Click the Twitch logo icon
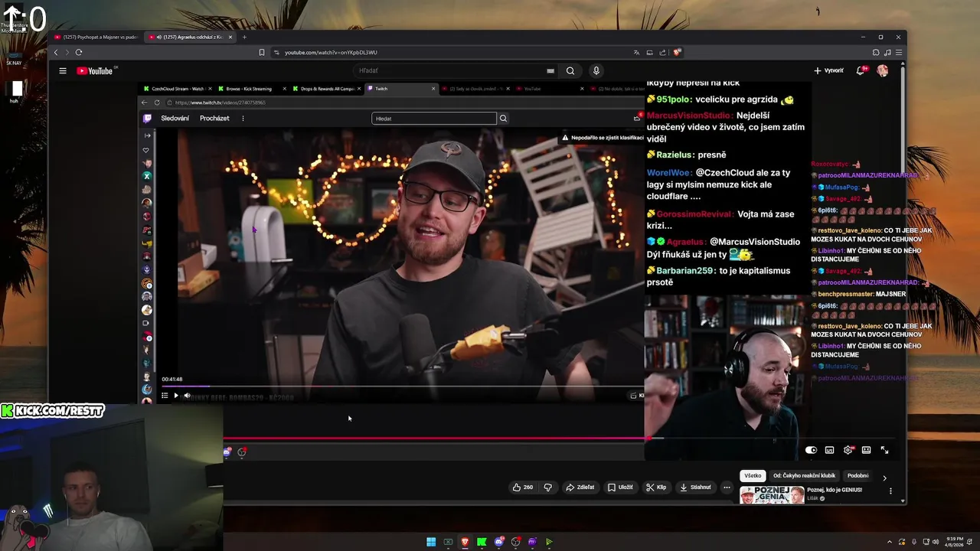This screenshot has height=551, width=980. 147,118
